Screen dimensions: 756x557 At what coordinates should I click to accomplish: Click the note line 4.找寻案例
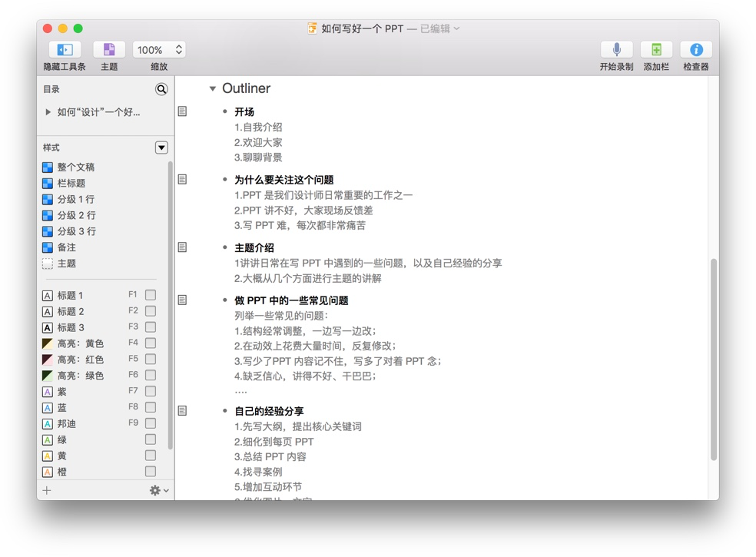click(258, 472)
